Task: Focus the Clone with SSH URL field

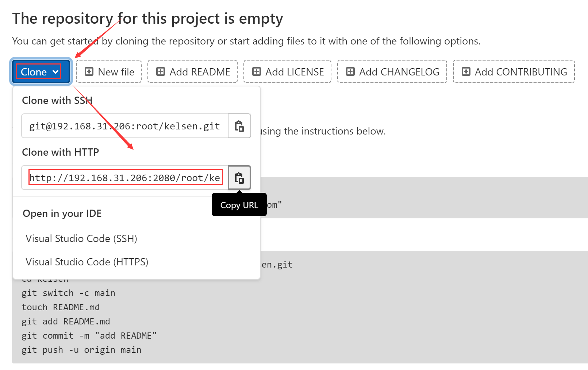Action: (x=124, y=126)
